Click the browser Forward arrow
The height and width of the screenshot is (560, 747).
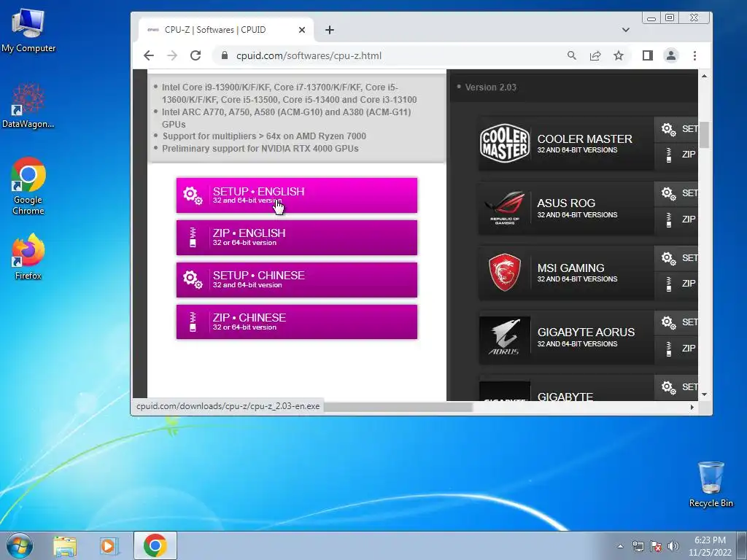[172, 55]
